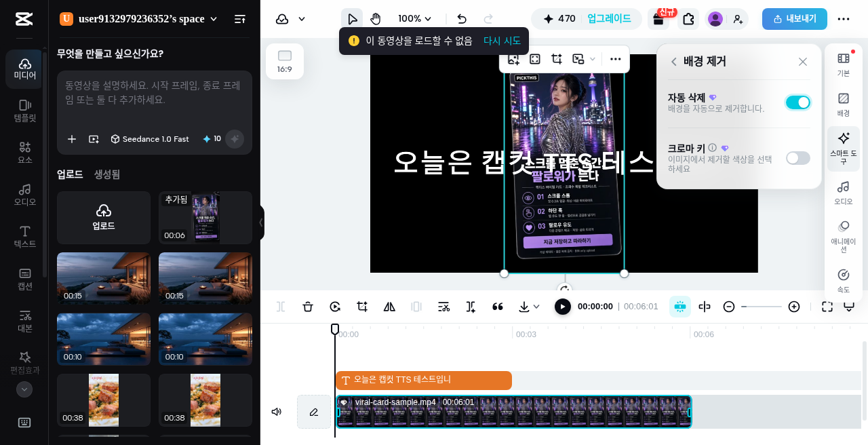Open the CapCut home logo
868x445 pixels.
24,19
